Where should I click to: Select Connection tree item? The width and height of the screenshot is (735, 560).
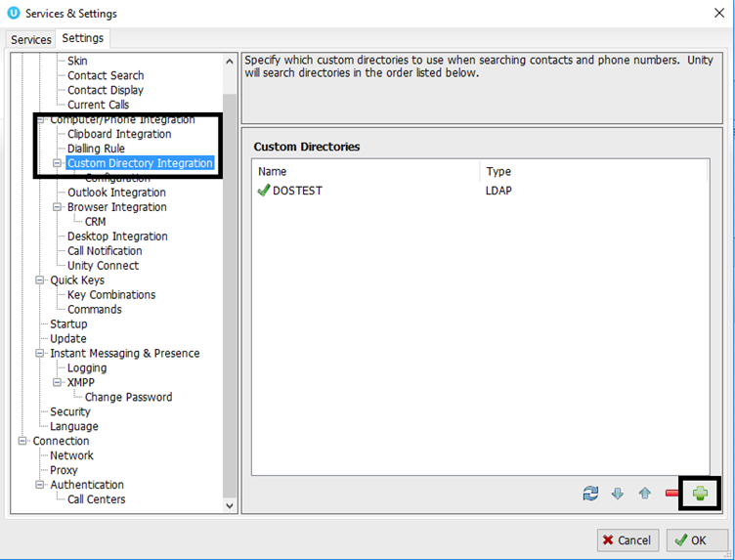click(x=61, y=441)
